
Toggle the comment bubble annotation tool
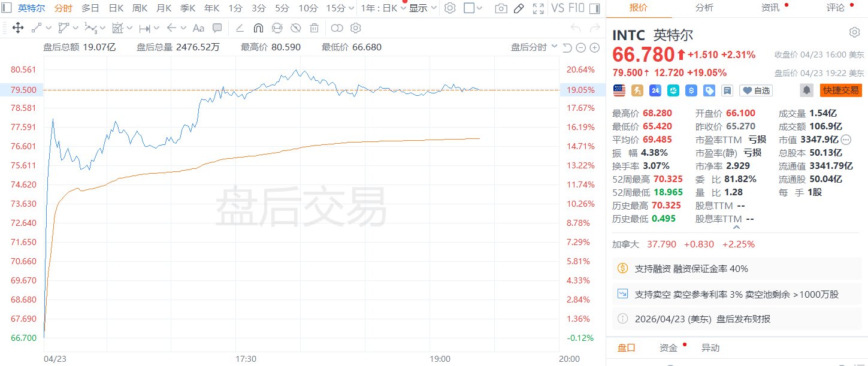(216, 28)
